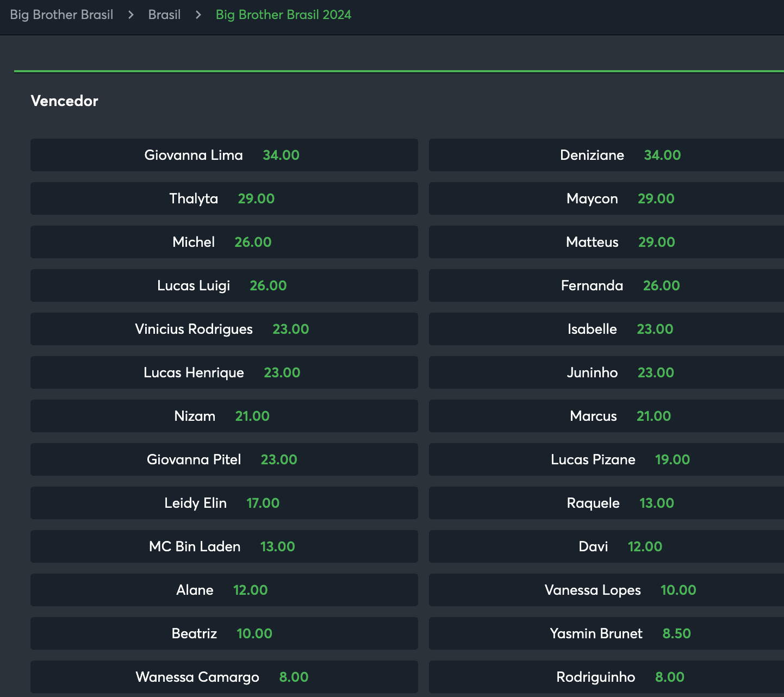Pick Yasmin Brunet at 8.50
784x697 pixels.
tap(606, 633)
